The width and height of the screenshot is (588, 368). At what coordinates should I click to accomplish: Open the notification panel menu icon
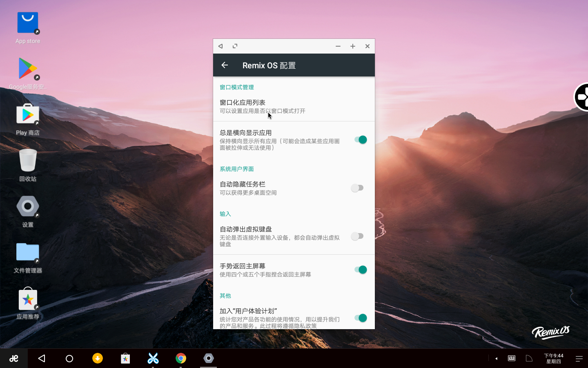pos(579,359)
